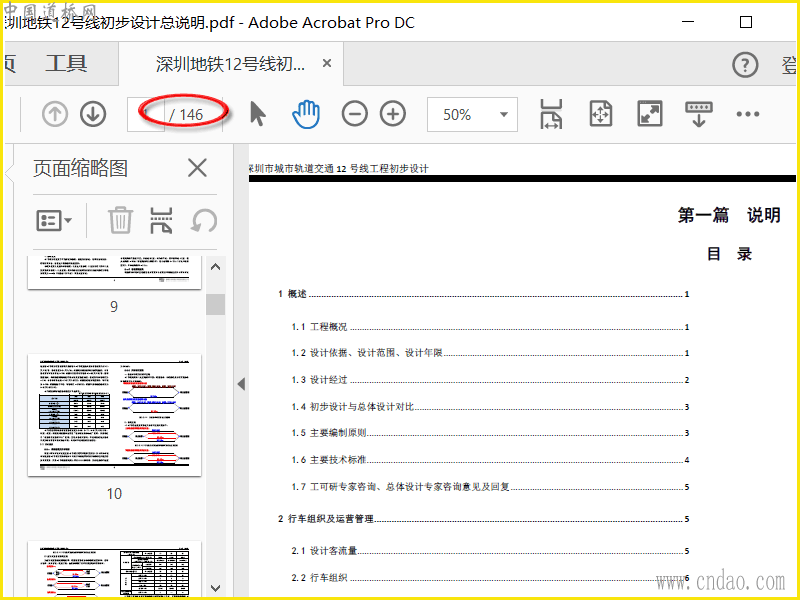Click the thumbnail panel print pages icon
The width and height of the screenshot is (800, 600).
pyautogui.click(x=161, y=220)
